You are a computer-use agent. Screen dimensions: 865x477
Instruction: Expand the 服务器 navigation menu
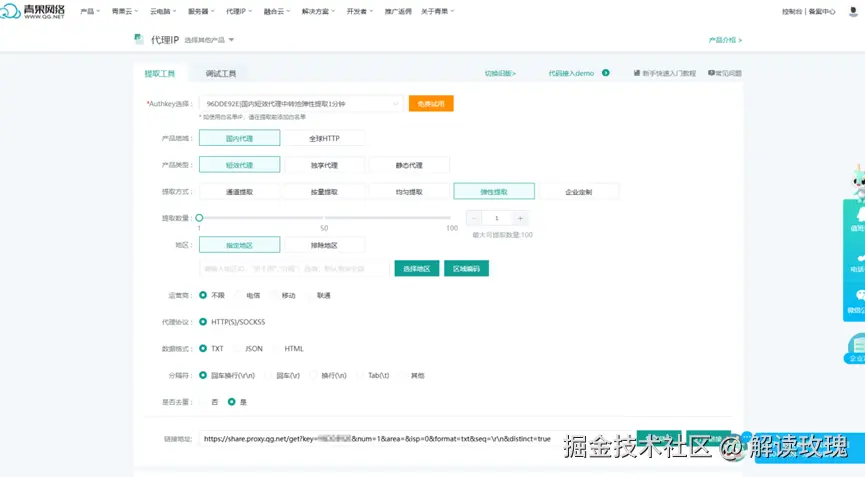pos(201,11)
